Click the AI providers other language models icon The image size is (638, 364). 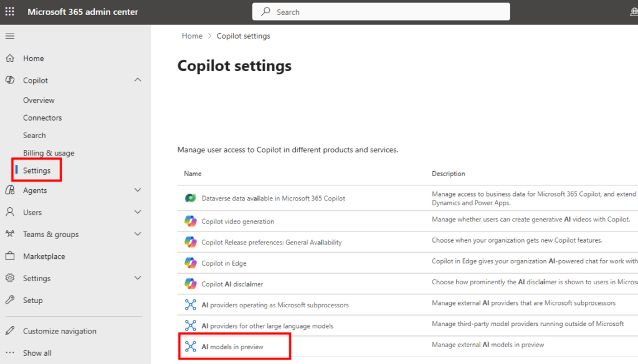pyautogui.click(x=191, y=325)
